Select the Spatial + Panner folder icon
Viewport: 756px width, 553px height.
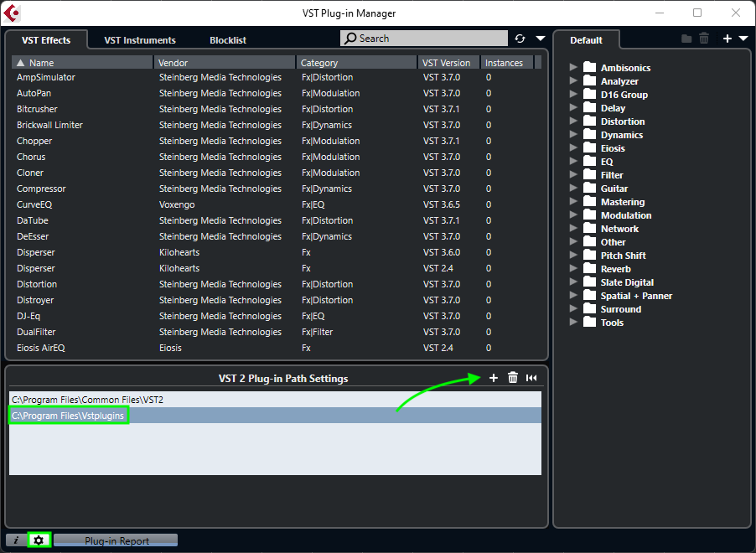(x=590, y=295)
